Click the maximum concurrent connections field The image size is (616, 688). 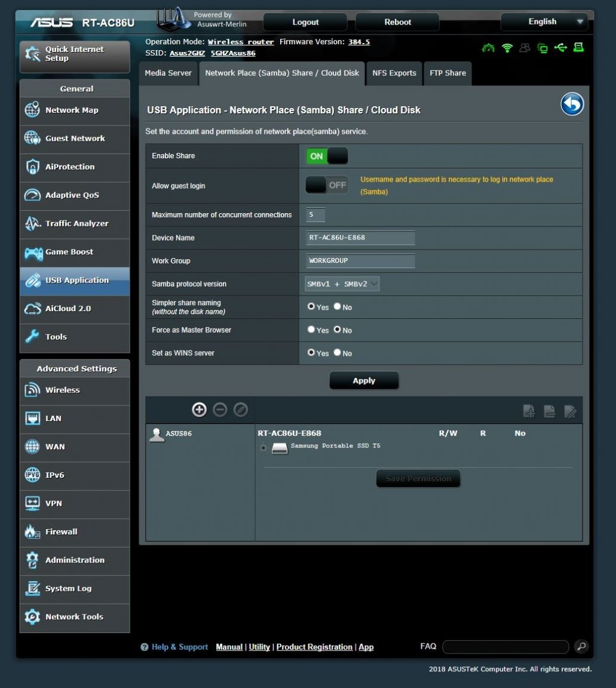pyautogui.click(x=315, y=214)
